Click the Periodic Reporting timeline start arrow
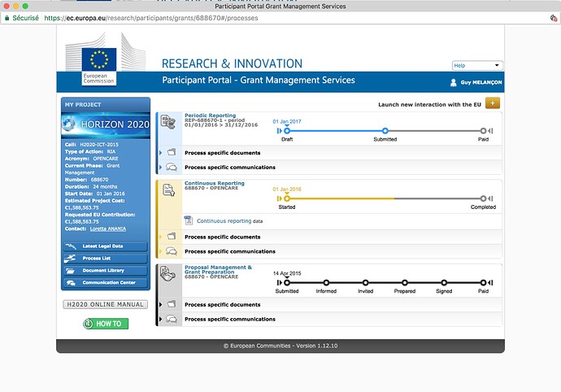The height and width of the screenshot is (392, 561). (x=280, y=131)
